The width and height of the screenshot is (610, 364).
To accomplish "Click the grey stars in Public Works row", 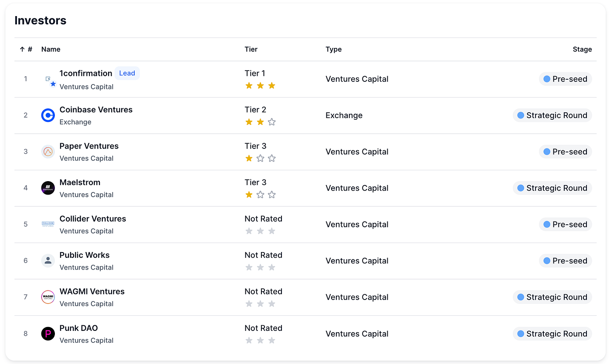I will click(260, 267).
